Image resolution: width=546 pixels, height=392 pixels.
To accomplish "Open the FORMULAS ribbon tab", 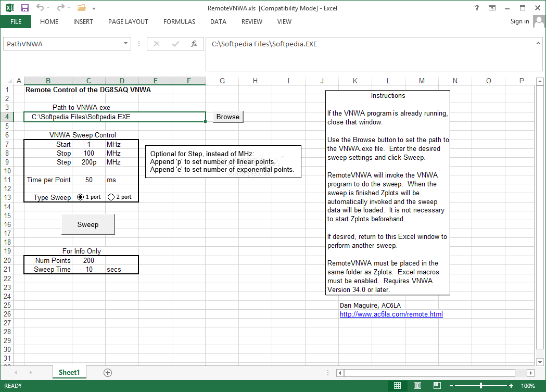I will pyautogui.click(x=180, y=21).
